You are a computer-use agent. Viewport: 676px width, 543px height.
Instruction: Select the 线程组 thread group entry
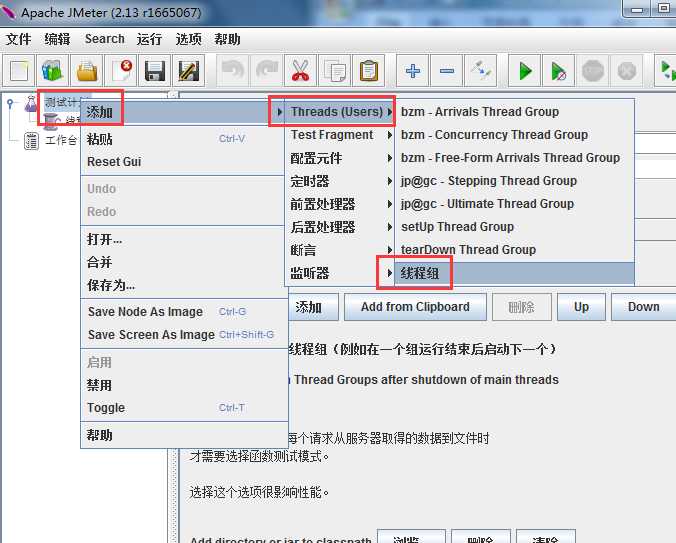coord(515,273)
